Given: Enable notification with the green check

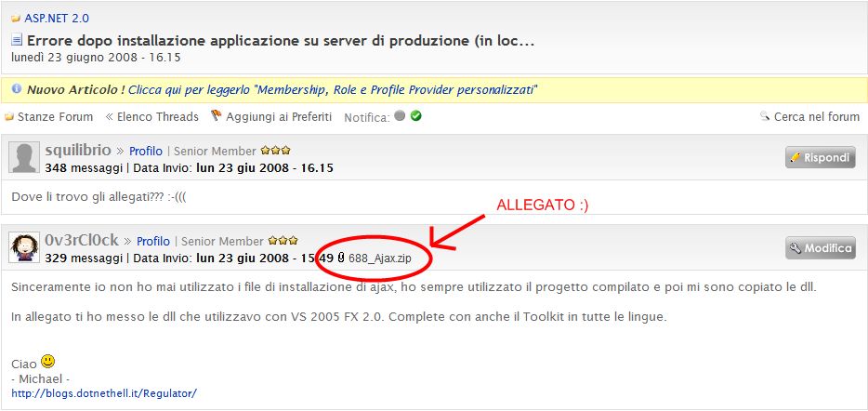Looking at the screenshot, I should (415, 116).
